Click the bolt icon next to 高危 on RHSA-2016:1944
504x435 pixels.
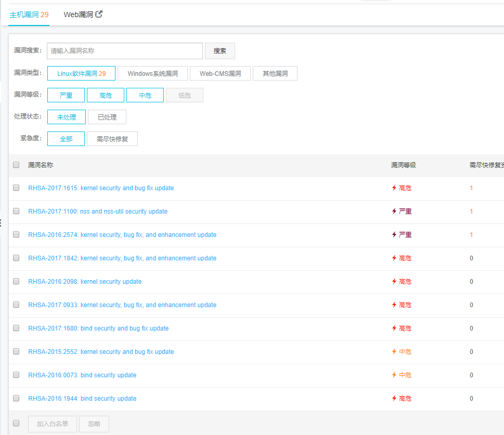pos(393,399)
